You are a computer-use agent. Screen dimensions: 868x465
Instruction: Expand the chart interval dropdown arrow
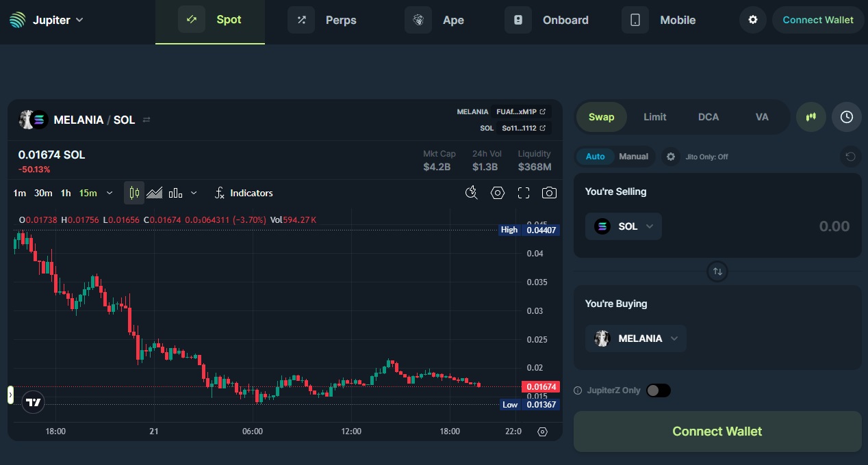click(x=110, y=193)
